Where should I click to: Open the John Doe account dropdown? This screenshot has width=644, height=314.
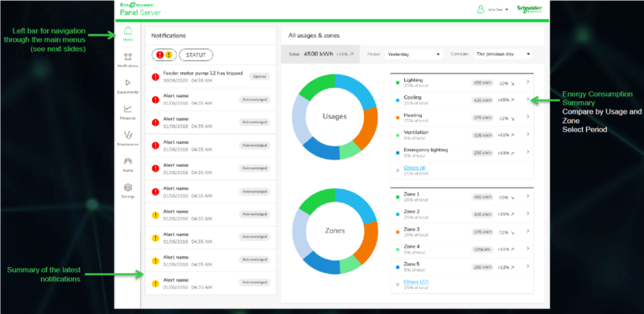498,9
